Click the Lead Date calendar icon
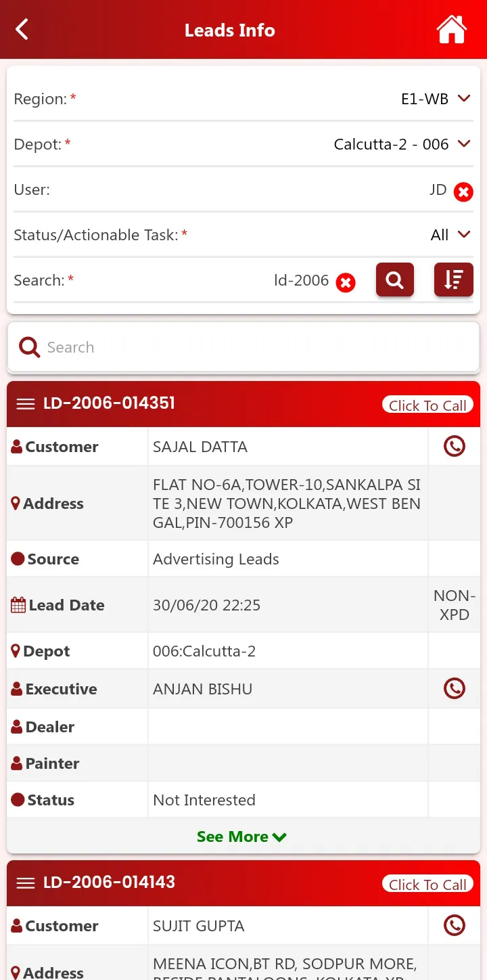This screenshot has width=487, height=980. [x=18, y=605]
